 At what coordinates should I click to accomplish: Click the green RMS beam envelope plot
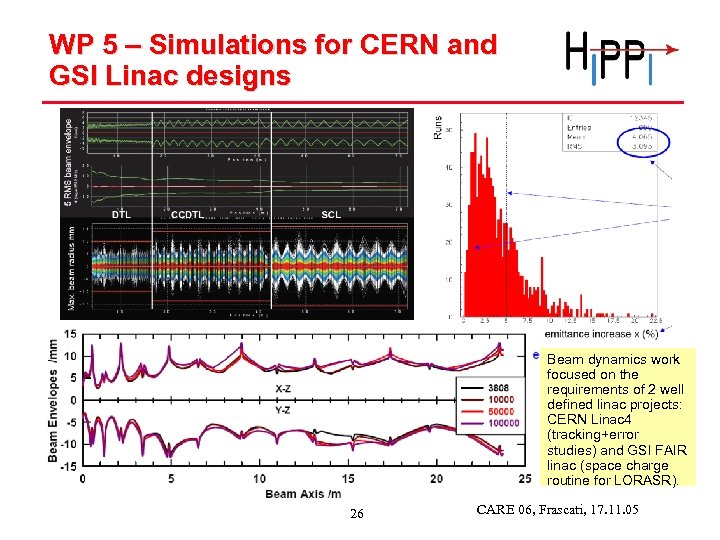pyautogui.click(x=248, y=132)
